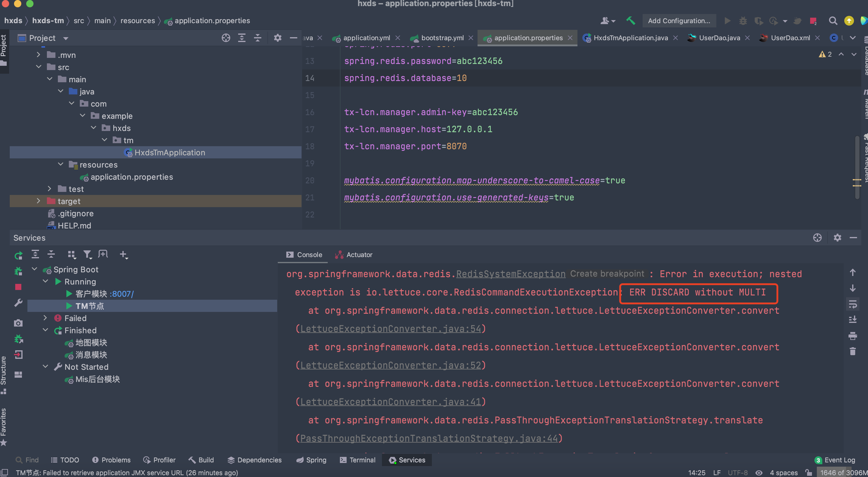The image size is (868, 477).
Task: Open RedisSystemException link in console
Action: pyautogui.click(x=510, y=274)
